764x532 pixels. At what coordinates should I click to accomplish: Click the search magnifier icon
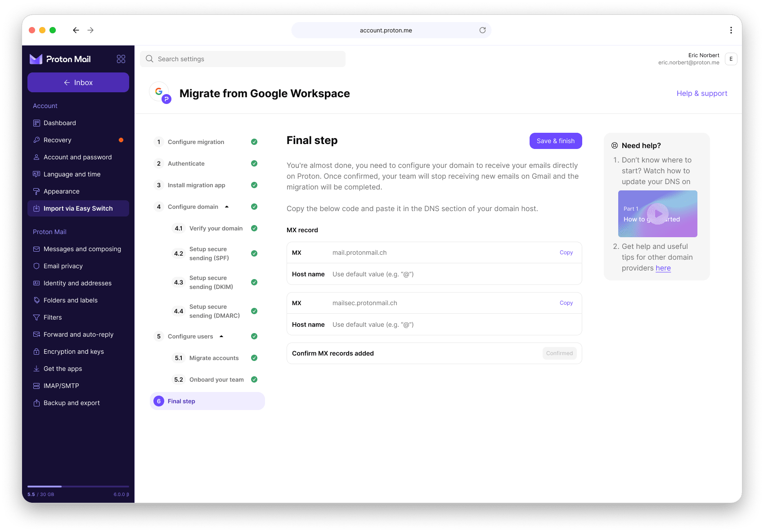[149, 59]
